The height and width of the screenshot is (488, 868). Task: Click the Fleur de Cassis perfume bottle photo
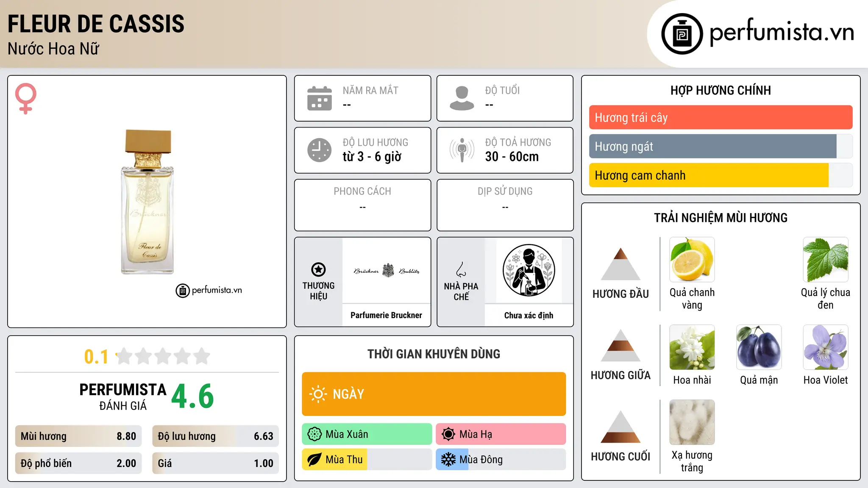click(x=147, y=202)
